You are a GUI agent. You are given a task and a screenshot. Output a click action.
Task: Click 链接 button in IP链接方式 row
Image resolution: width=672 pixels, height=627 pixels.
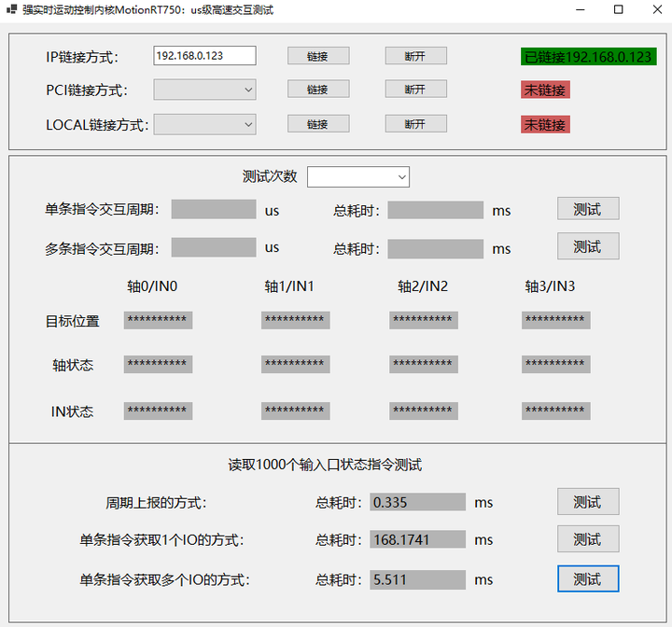point(318,56)
